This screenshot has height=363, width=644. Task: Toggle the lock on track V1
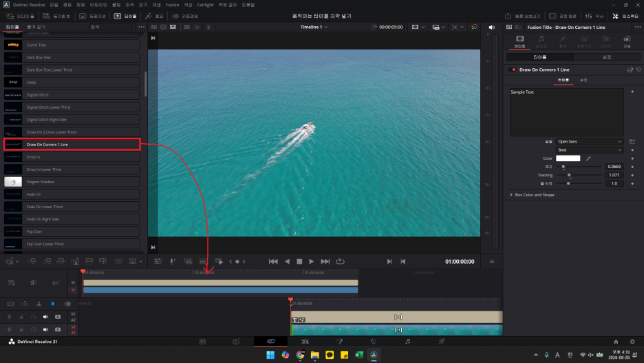[x=21, y=330]
